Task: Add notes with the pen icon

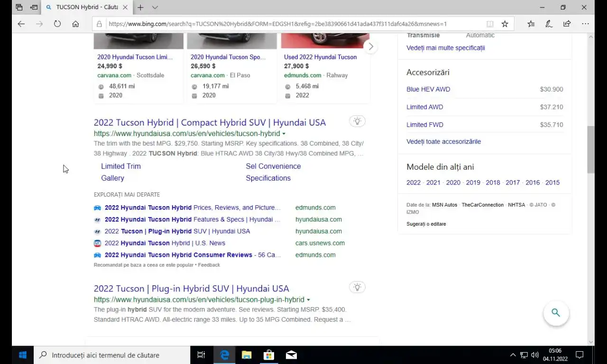Action: pos(549,24)
